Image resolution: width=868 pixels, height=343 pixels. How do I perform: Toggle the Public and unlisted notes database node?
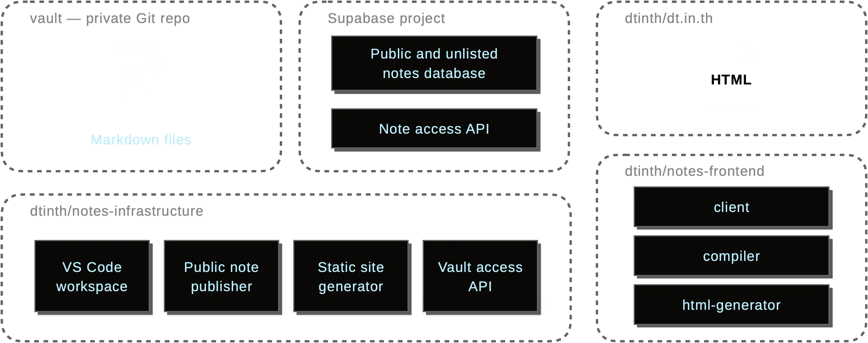[x=434, y=63]
